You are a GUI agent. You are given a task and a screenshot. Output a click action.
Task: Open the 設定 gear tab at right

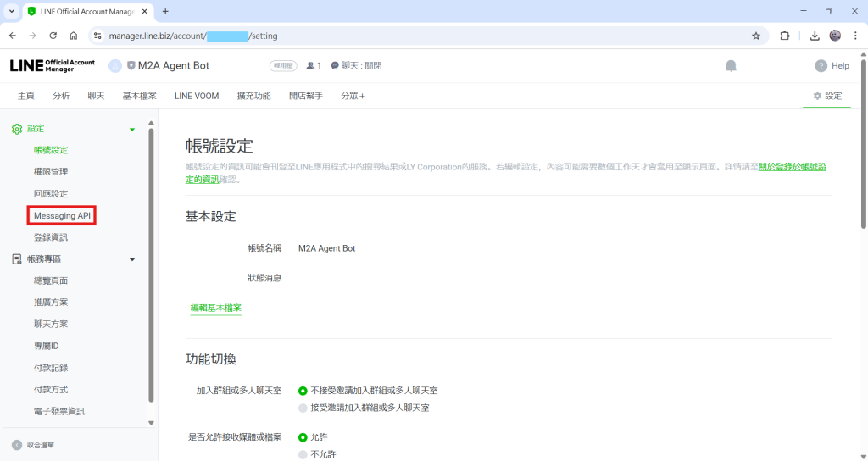point(827,96)
